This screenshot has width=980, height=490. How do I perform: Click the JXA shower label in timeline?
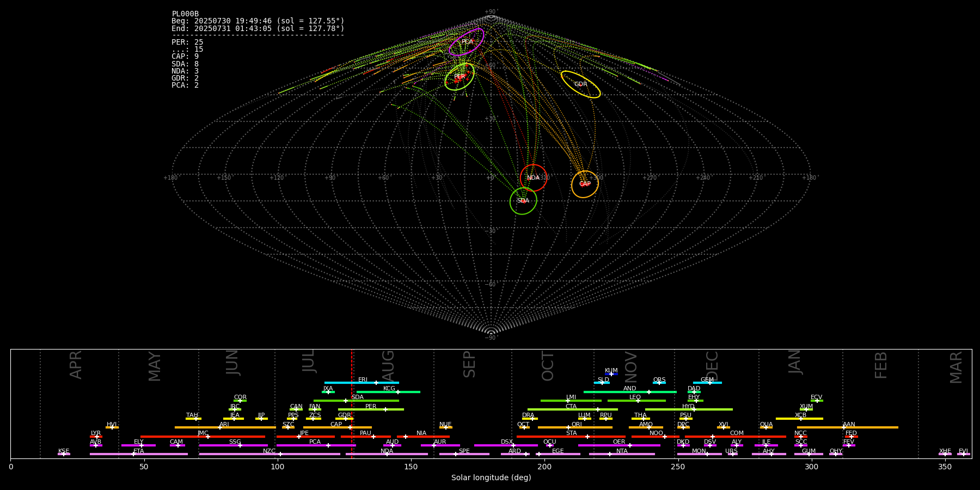pos(328,389)
